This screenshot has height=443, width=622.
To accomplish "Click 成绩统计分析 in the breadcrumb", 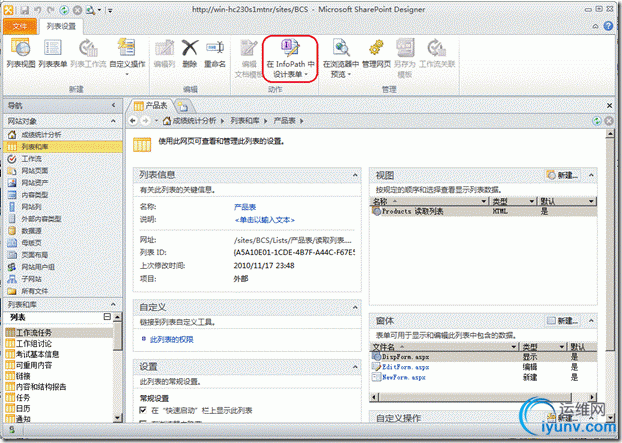I will click(x=194, y=121).
